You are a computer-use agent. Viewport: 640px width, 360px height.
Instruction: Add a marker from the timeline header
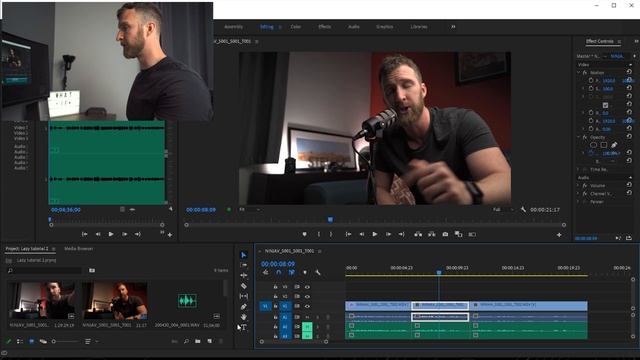point(304,272)
